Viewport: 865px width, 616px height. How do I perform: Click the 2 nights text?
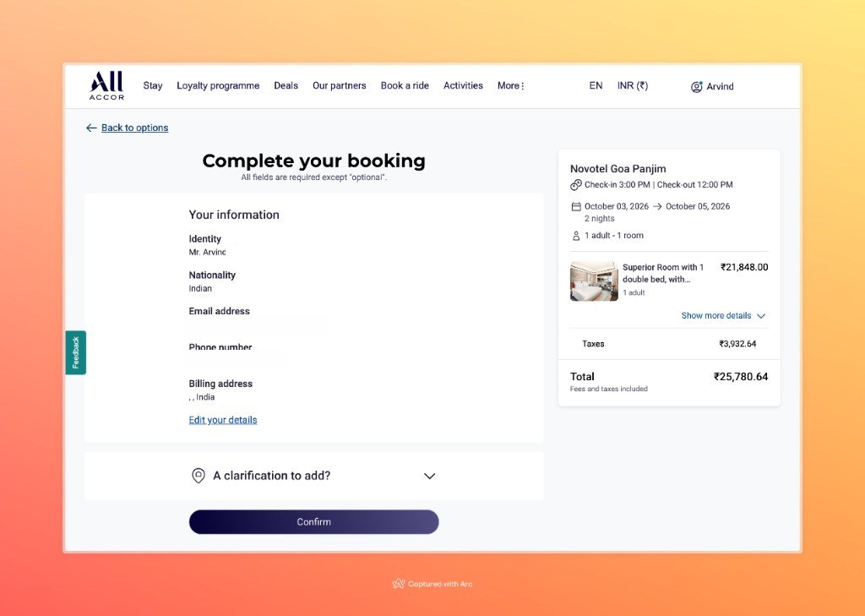click(599, 219)
